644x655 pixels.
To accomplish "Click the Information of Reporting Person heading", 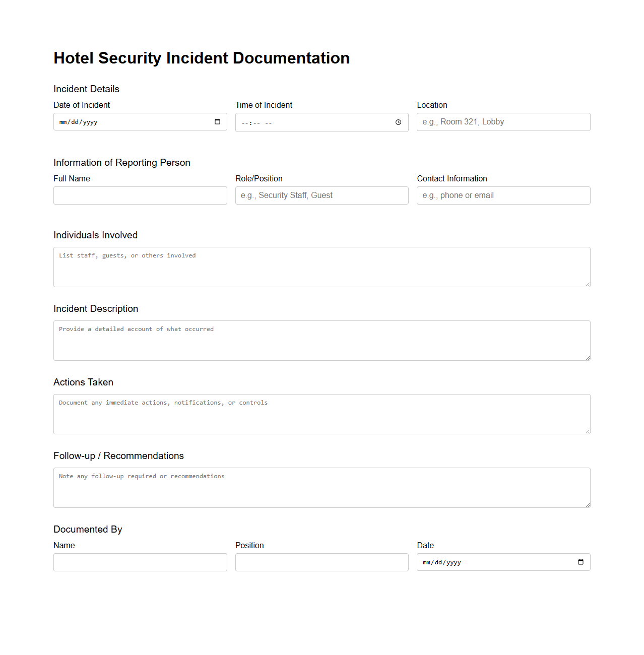I will [122, 162].
